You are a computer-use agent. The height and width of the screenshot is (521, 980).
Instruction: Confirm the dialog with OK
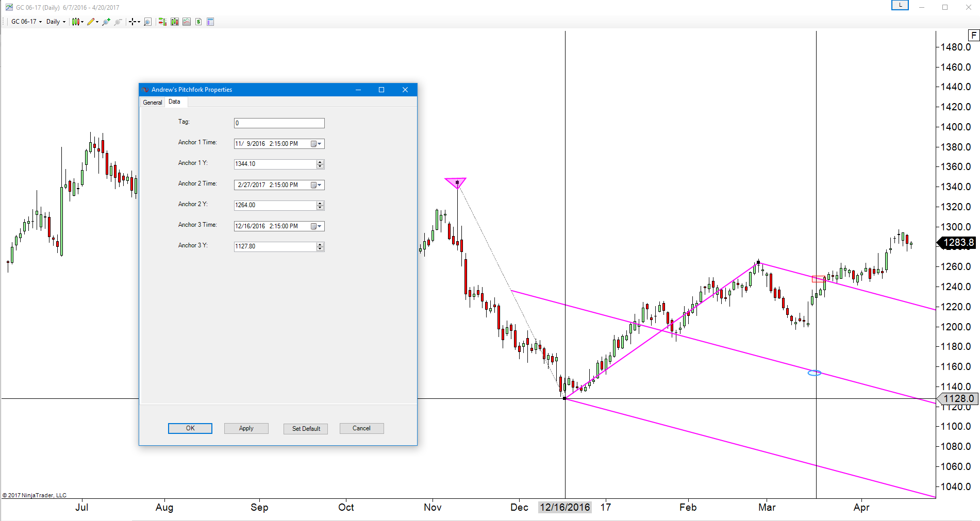190,428
